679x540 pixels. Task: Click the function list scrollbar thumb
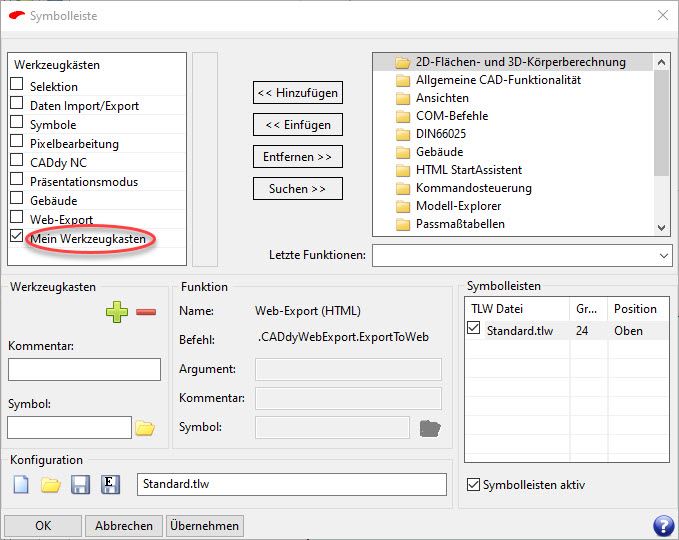click(x=661, y=123)
